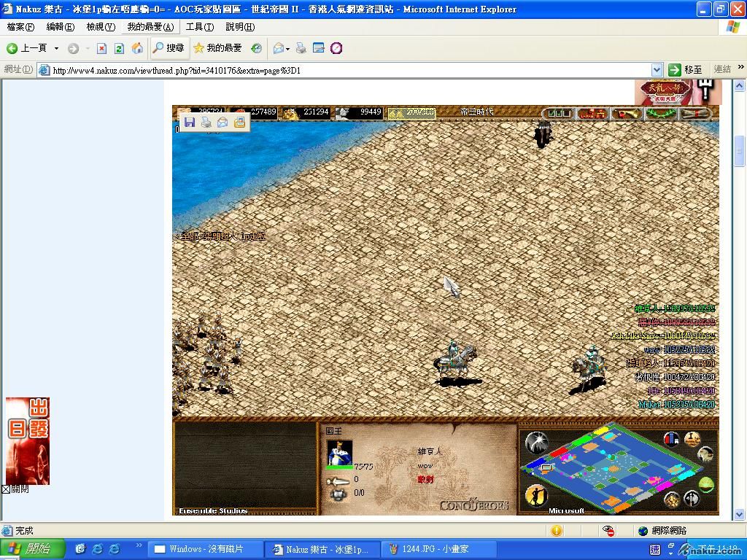The height and width of the screenshot is (560, 747).
Task: Click the 移至 Go button
Action: pos(685,70)
